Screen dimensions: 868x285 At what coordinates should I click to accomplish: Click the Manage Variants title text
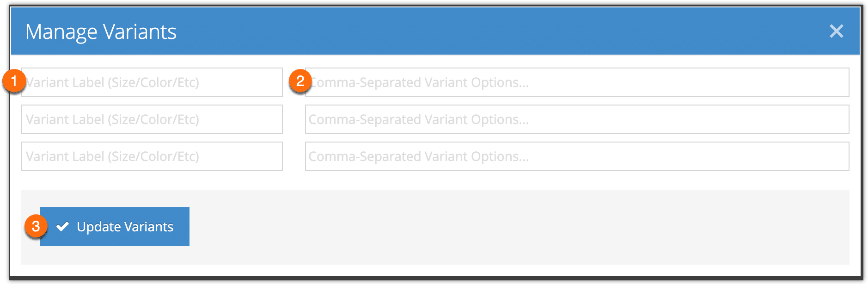click(101, 32)
